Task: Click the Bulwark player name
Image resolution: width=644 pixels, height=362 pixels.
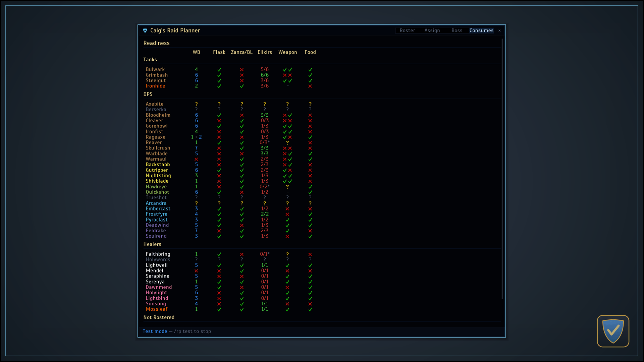Action: (x=155, y=69)
